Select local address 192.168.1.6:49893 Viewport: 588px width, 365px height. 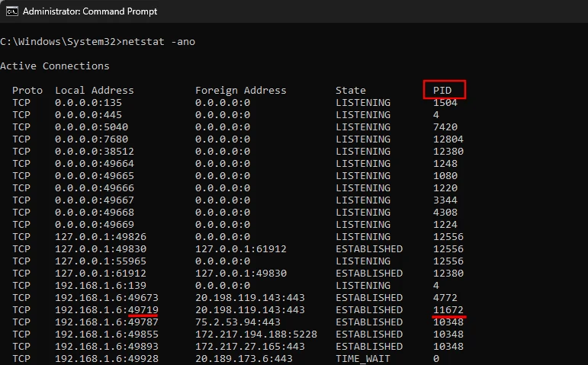(x=107, y=346)
